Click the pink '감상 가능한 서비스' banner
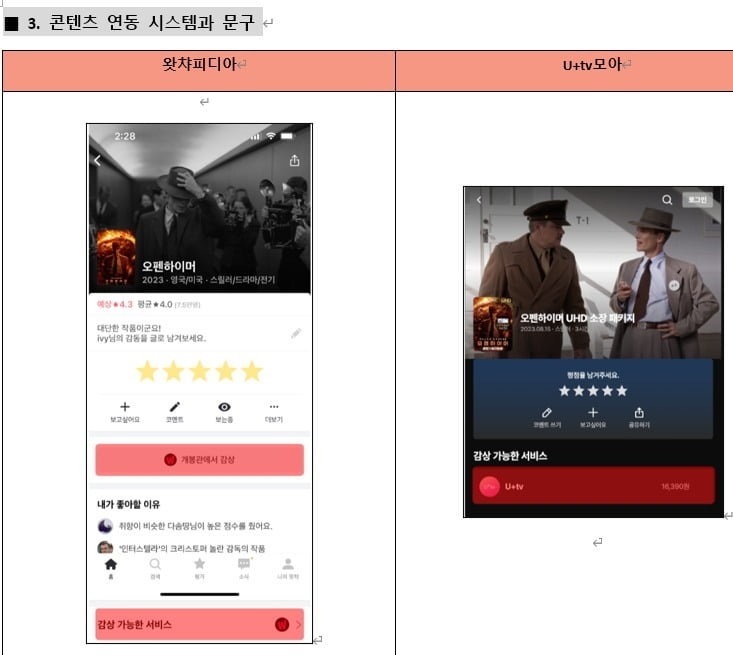 (200, 624)
